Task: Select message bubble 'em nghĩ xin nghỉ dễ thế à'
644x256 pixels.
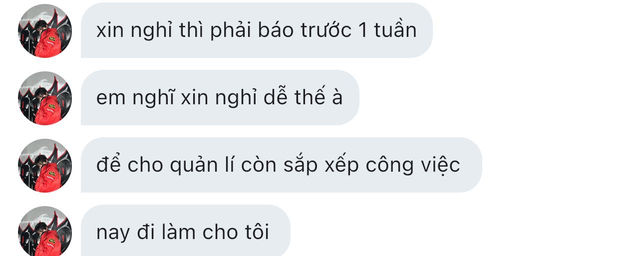Action: coord(220,98)
